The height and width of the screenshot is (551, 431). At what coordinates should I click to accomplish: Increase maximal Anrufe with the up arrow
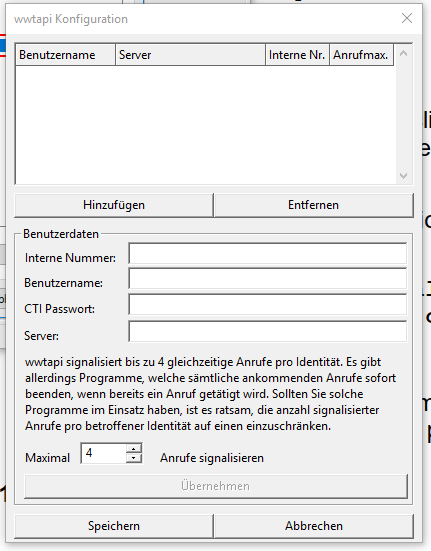[133, 449]
